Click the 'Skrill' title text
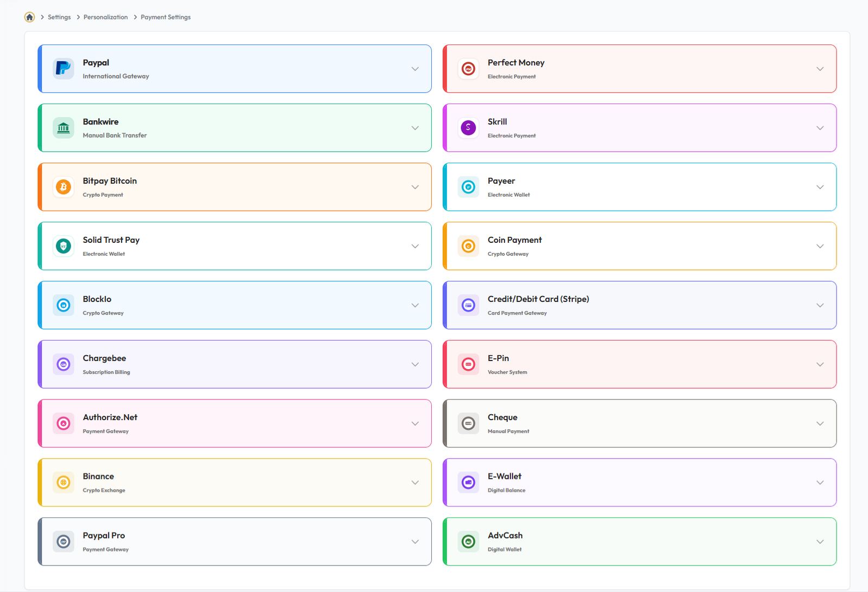Screen dimensions: 868x592 pyautogui.click(x=497, y=122)
